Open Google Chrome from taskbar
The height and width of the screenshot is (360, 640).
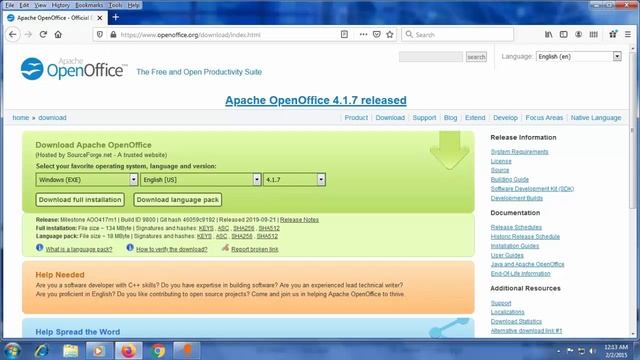(x=158, y=351)
